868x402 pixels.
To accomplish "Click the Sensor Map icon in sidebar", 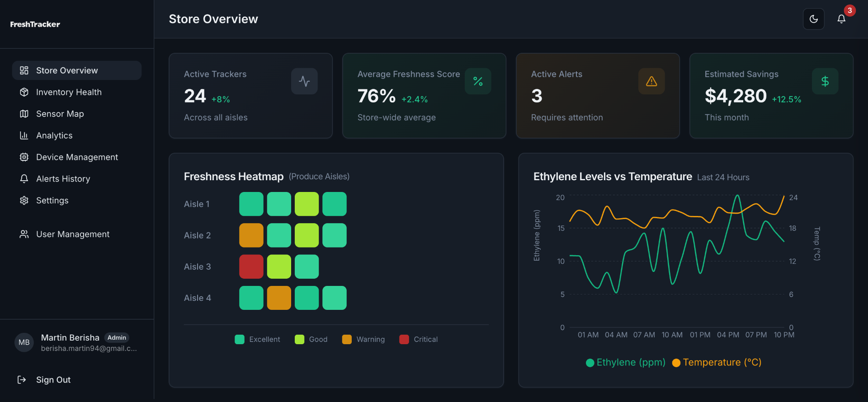I will 24,114.
